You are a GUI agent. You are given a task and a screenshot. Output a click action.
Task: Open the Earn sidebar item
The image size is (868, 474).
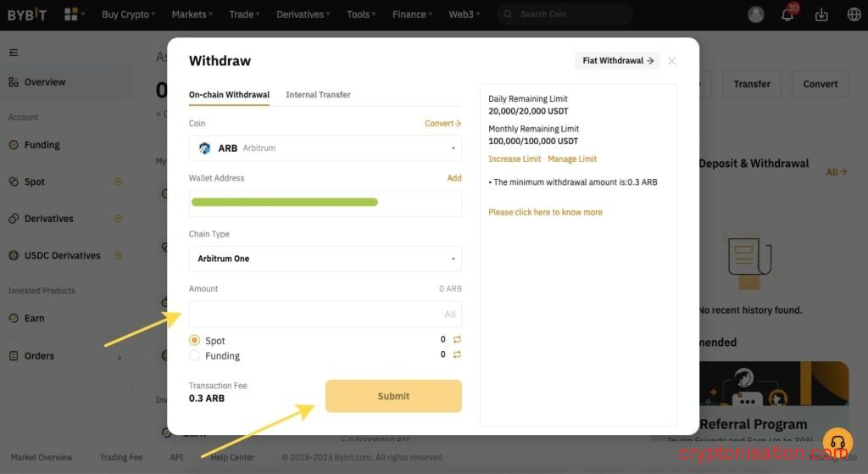point(34,319)
